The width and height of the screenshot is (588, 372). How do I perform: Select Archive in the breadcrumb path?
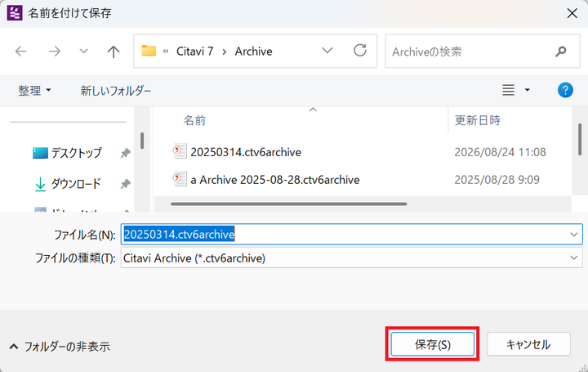(253, 51)
